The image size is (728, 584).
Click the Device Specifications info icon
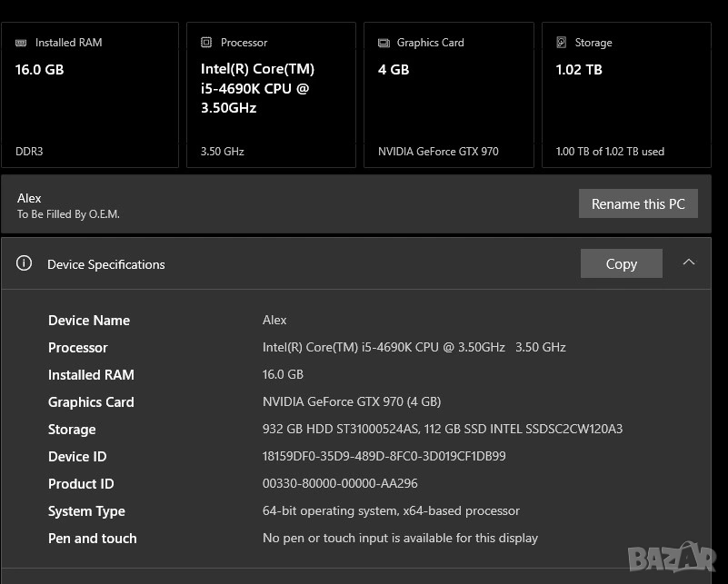(25, 263)
